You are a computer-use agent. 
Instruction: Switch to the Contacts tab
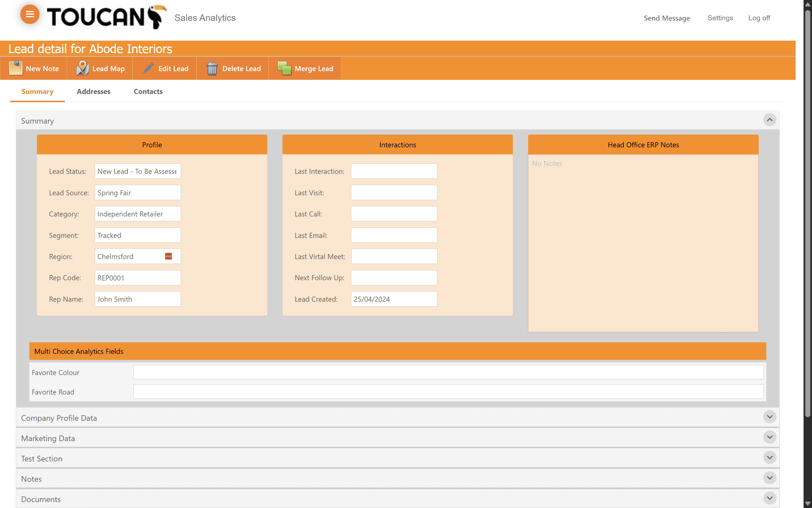click(x=148, y=91)
